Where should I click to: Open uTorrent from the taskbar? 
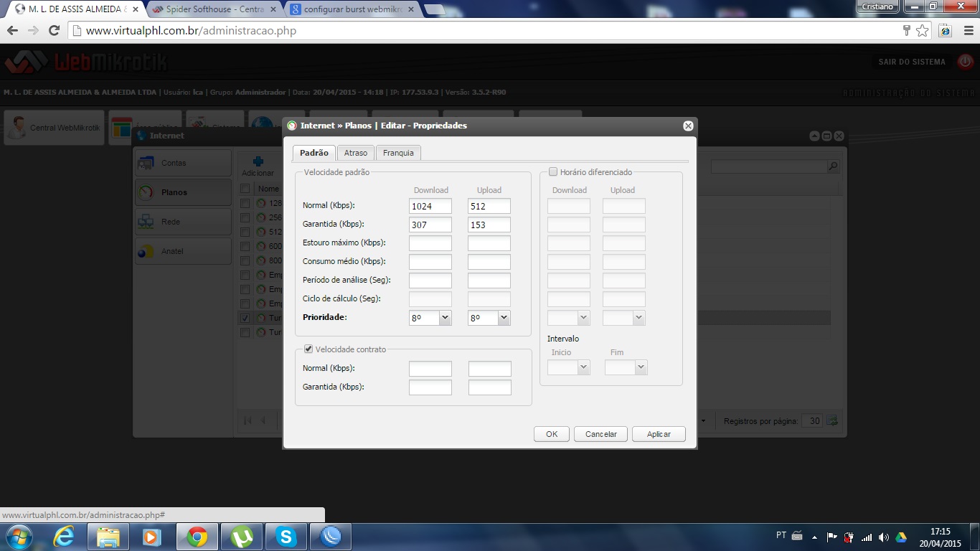coord(242,537)
